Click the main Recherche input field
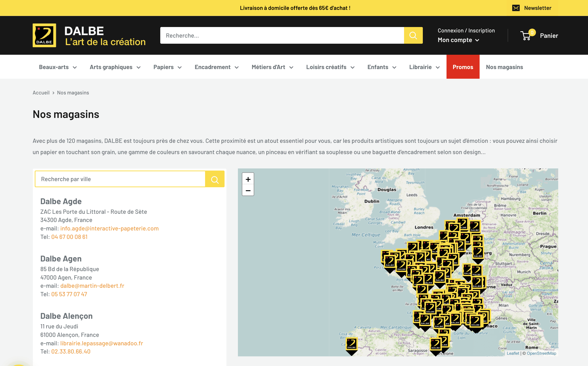This screenshot has height=366, width=588. point(282,35)
